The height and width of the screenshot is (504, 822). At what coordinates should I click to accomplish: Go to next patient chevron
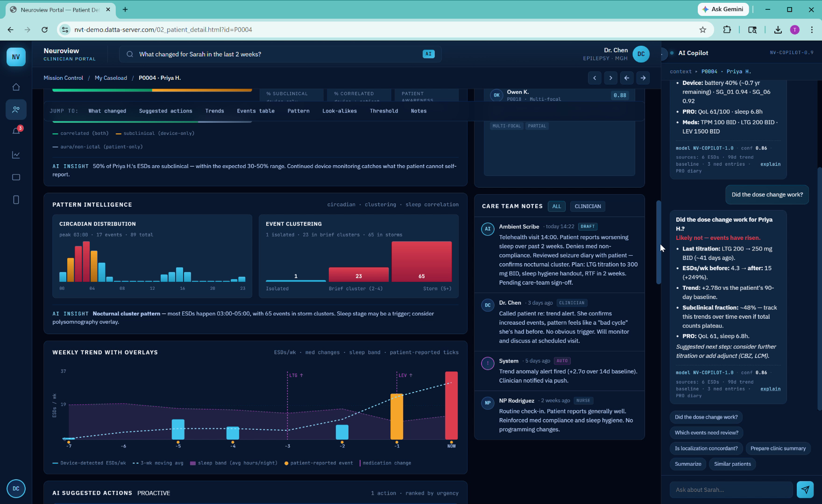tap(610, 78)
